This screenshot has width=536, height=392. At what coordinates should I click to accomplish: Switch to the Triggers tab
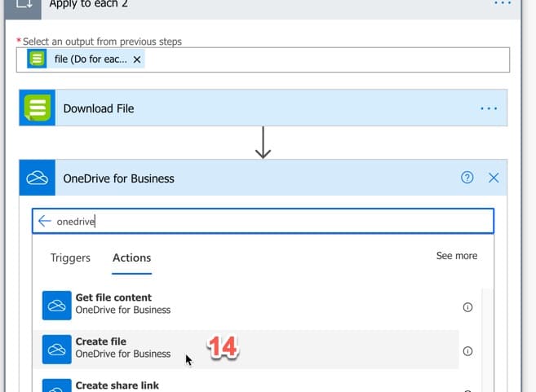pos(70,258)
